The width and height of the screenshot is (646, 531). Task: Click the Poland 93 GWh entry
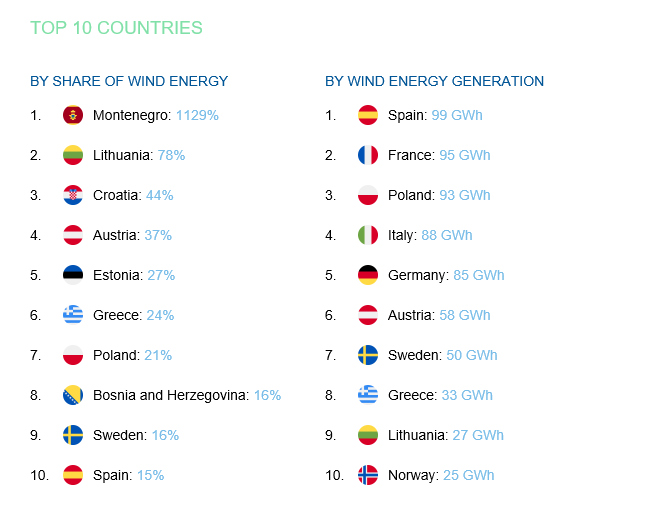point(439,195)
